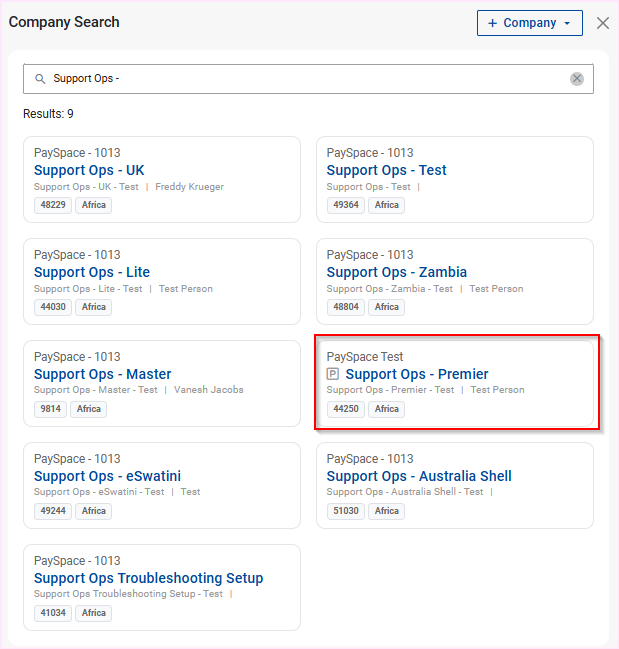619x649 pixels.
Task: Select Support Ops - Test company
Action: click(x=386, y=170)
